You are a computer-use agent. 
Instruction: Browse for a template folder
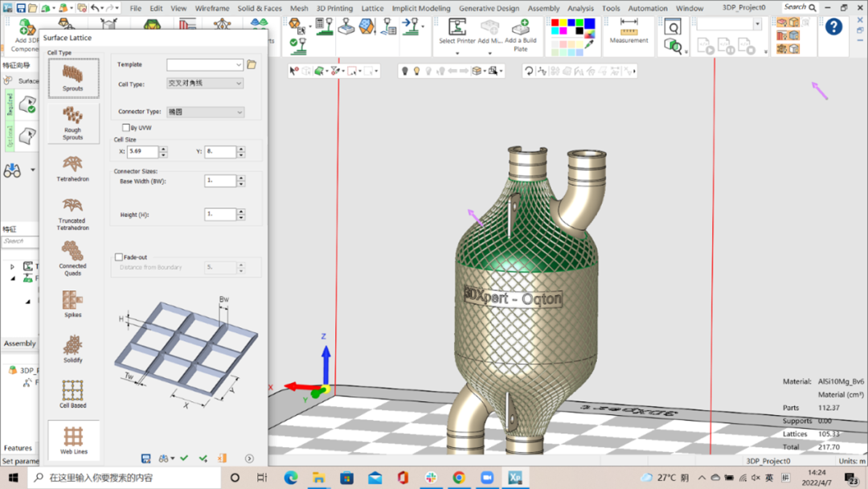pyautogui.click(x=252, y=65)
